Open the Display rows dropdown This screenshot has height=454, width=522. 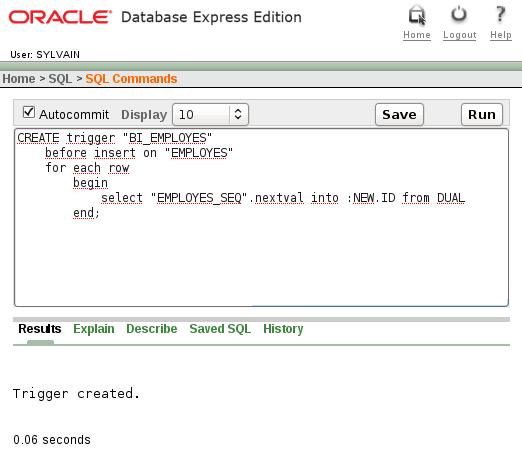coord(210,114)
